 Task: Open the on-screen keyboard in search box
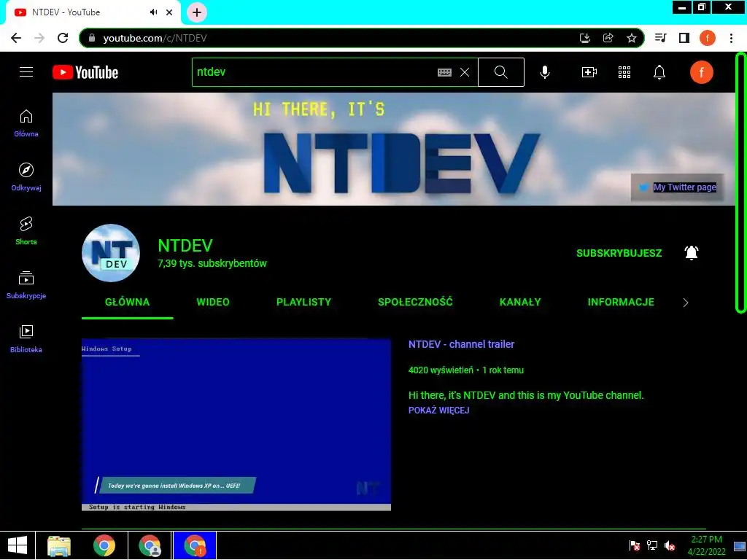pyautogui.click(x=444, y=72)
